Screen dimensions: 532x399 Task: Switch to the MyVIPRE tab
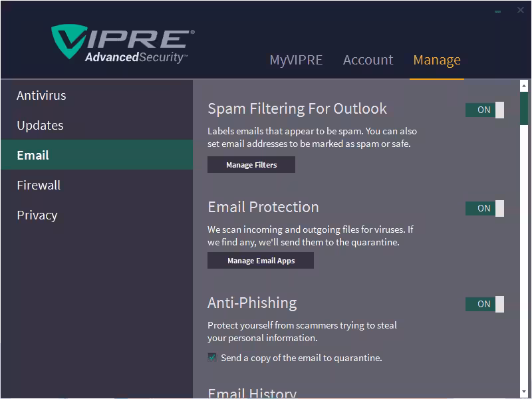[x=296, y=60]
